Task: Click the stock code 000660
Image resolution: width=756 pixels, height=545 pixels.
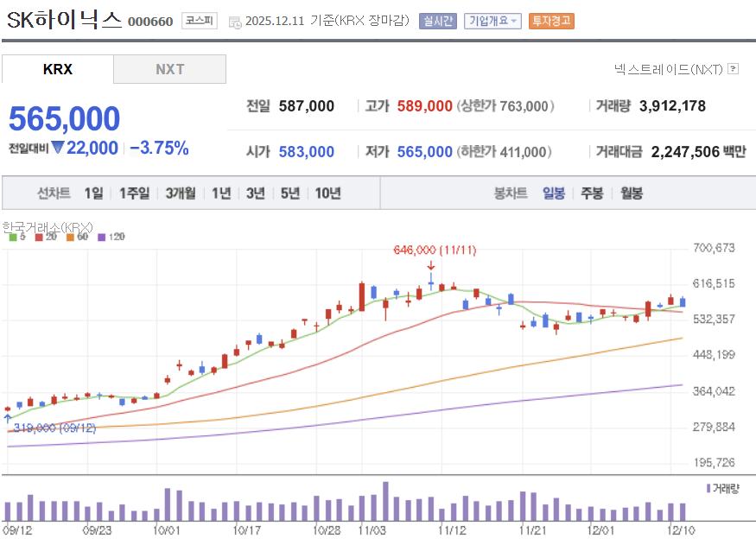Action: 150,22
